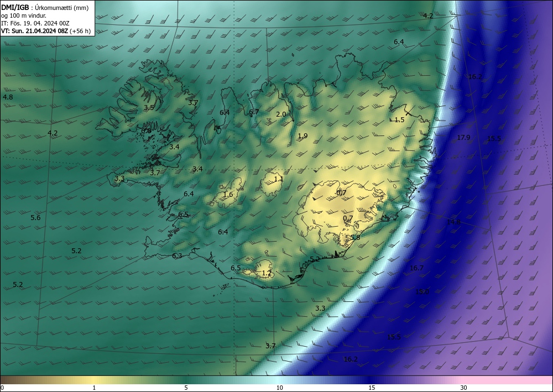Click the 4.8 precipitation value on the map
Screen dimensions: 553x392
pos(8,97)
